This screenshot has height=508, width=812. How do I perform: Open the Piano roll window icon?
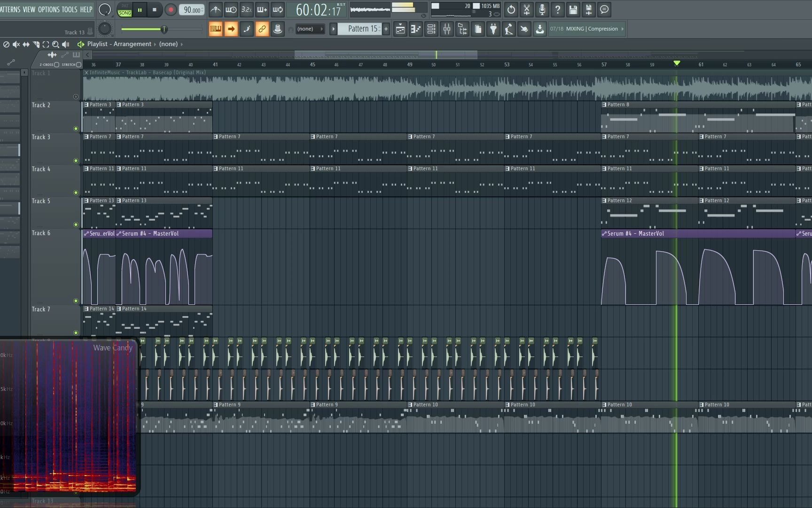[x=416, y=29]
